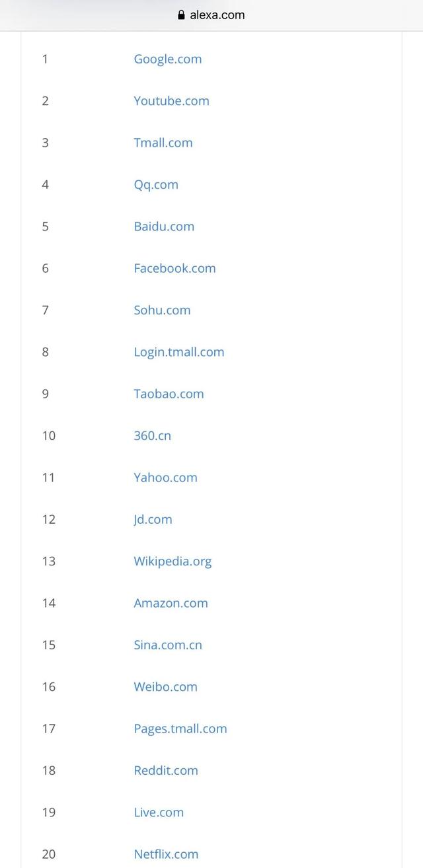Select the Reddit.com link
The width and height of the screenshot is (423, 868).
166,770
